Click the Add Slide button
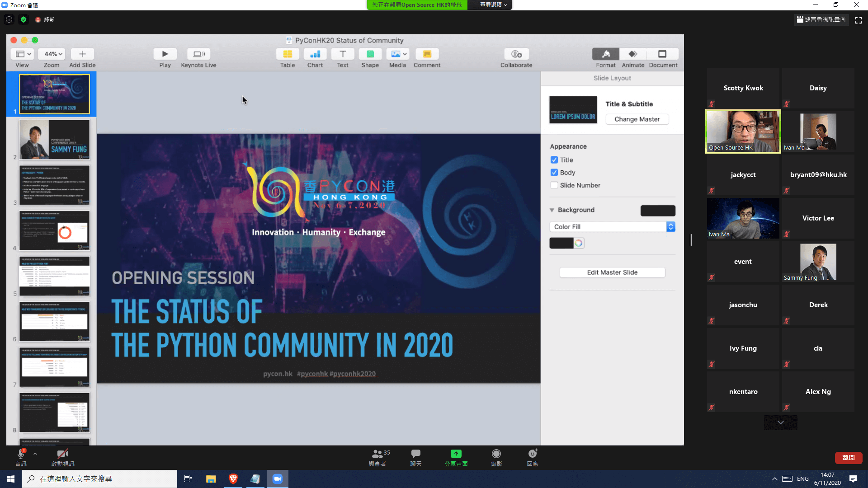868x488 pixels. pos(82,54)
